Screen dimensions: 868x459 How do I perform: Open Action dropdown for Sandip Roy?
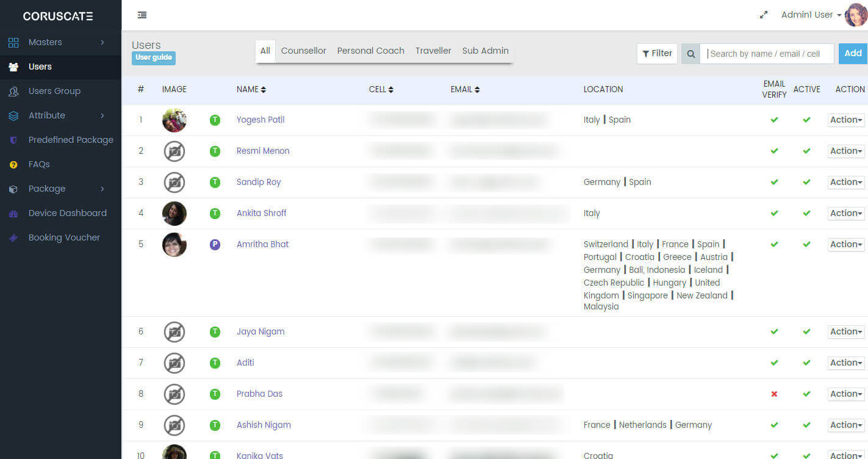click(x=845, y=182)
